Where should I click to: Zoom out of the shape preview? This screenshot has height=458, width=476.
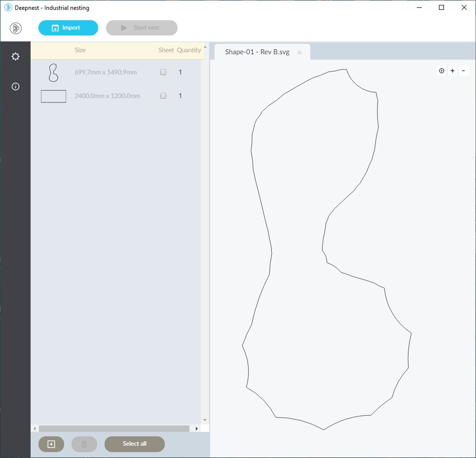(x=464, y=71)
